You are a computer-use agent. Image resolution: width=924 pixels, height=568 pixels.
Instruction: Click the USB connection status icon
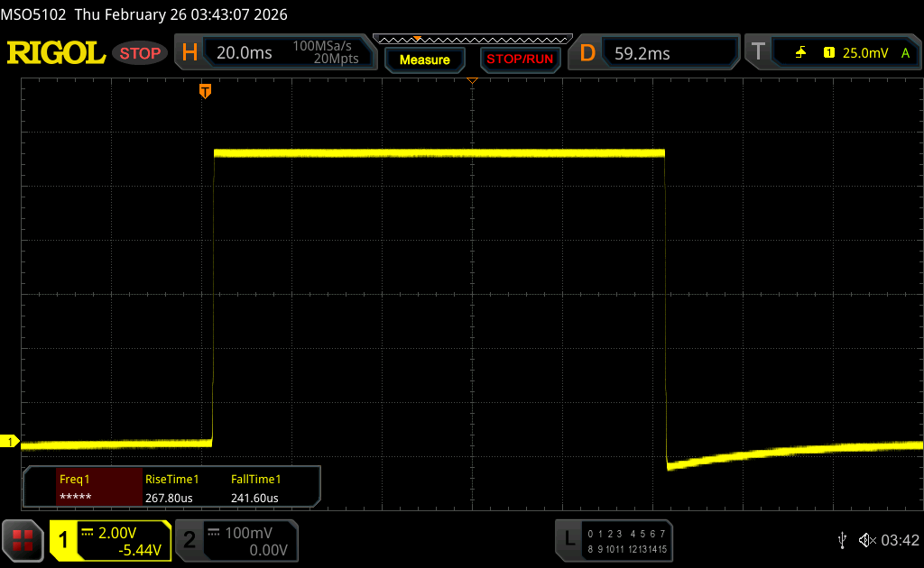(x=842, y=539)
